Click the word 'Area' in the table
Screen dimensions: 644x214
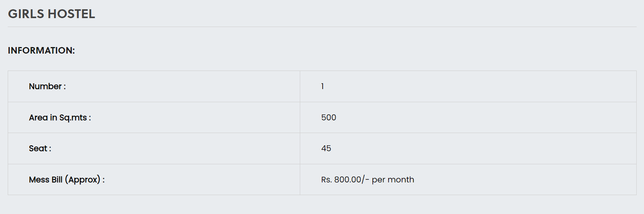[x=38, y=118]
